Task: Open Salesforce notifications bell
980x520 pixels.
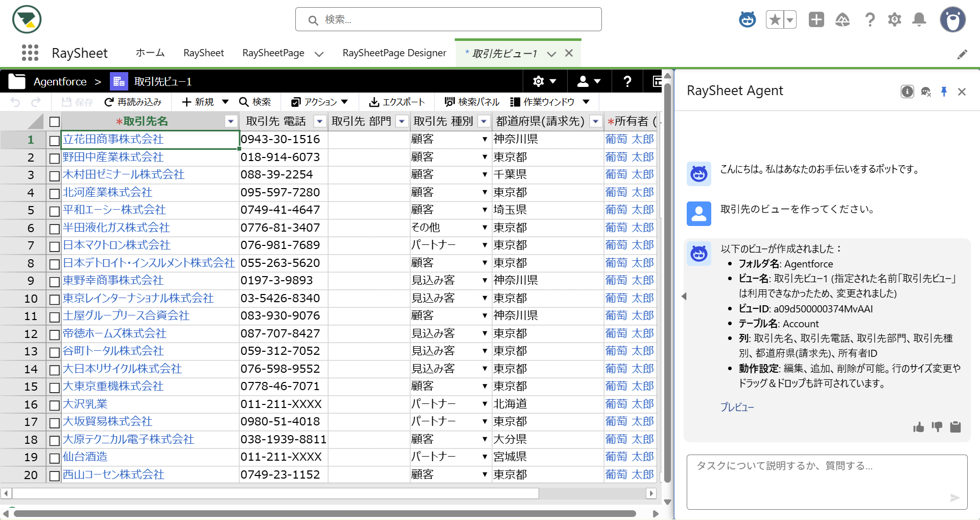Action: [919, 20]
